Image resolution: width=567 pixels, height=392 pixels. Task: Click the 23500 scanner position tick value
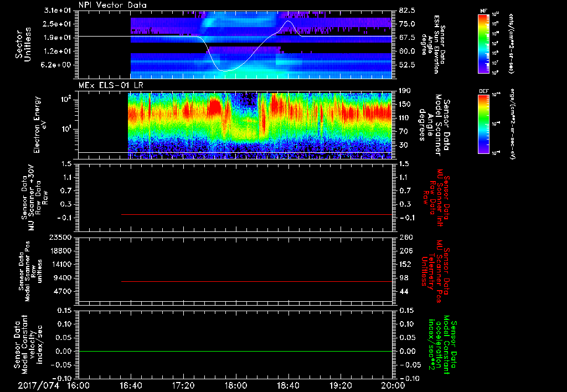point(61,237)
